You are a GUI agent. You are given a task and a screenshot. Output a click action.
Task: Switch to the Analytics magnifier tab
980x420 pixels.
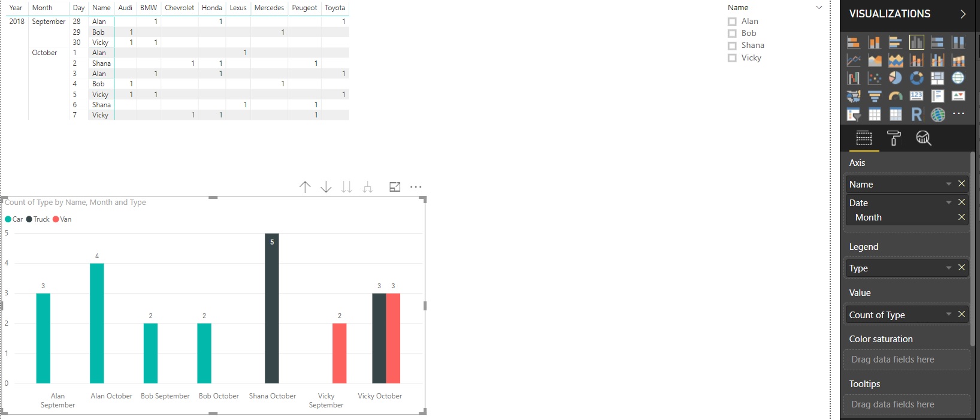[x=924, y=138]
